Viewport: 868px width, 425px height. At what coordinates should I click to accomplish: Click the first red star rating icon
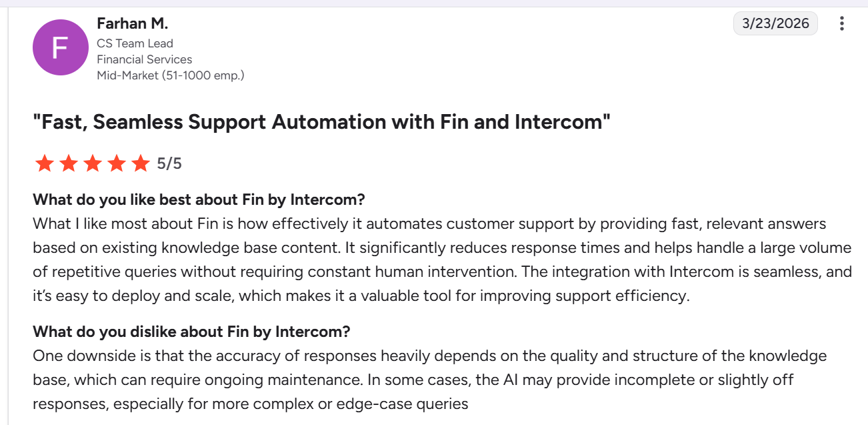(45, 162)
